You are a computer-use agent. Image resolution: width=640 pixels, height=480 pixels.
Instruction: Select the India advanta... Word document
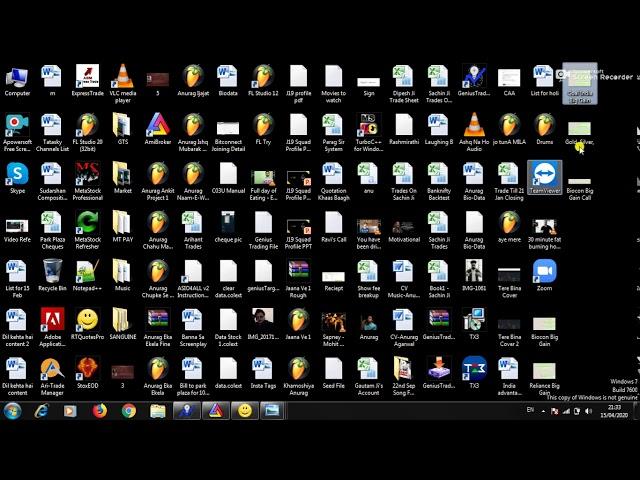(x=509, y=376)
